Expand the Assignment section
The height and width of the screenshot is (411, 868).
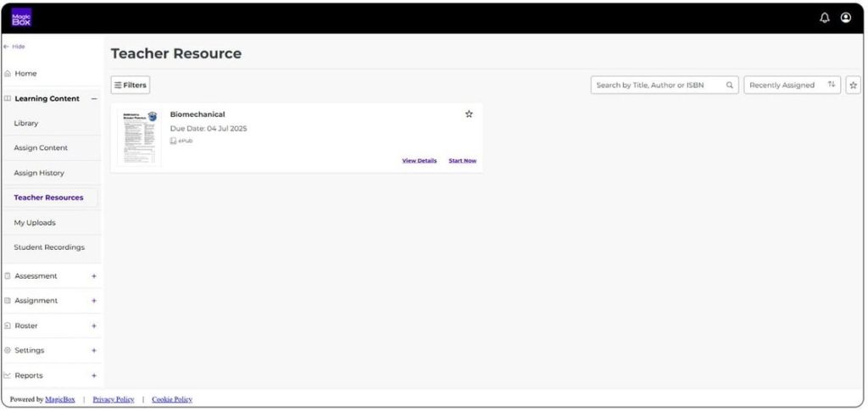93,301
